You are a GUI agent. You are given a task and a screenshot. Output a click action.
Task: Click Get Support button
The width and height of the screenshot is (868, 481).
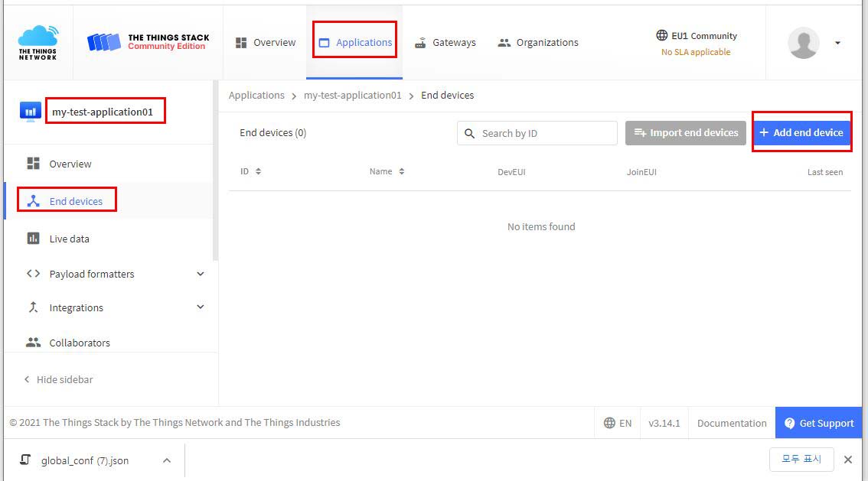point(819,423)
